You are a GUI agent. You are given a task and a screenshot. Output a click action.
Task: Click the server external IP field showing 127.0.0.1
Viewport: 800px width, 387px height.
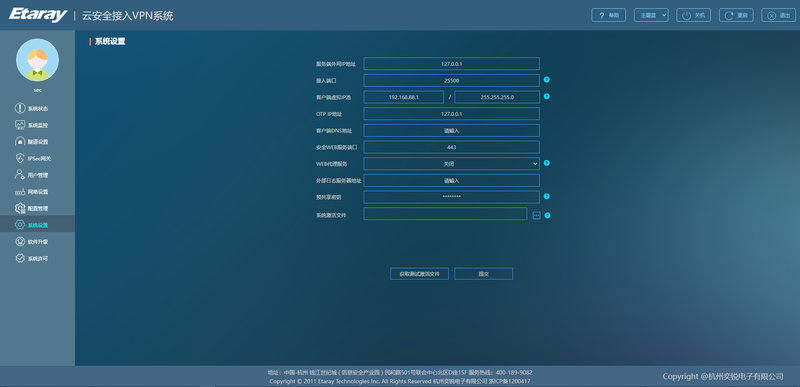click(x=452, y=64)
